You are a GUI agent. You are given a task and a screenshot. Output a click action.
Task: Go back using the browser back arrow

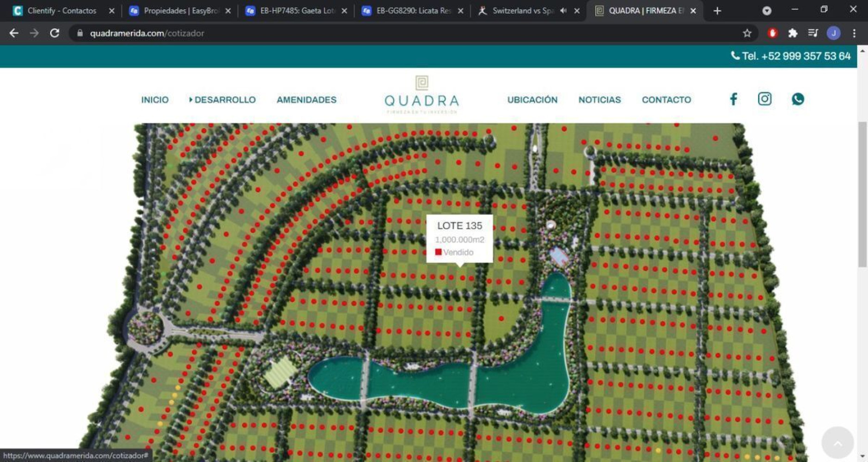point(14,33)
